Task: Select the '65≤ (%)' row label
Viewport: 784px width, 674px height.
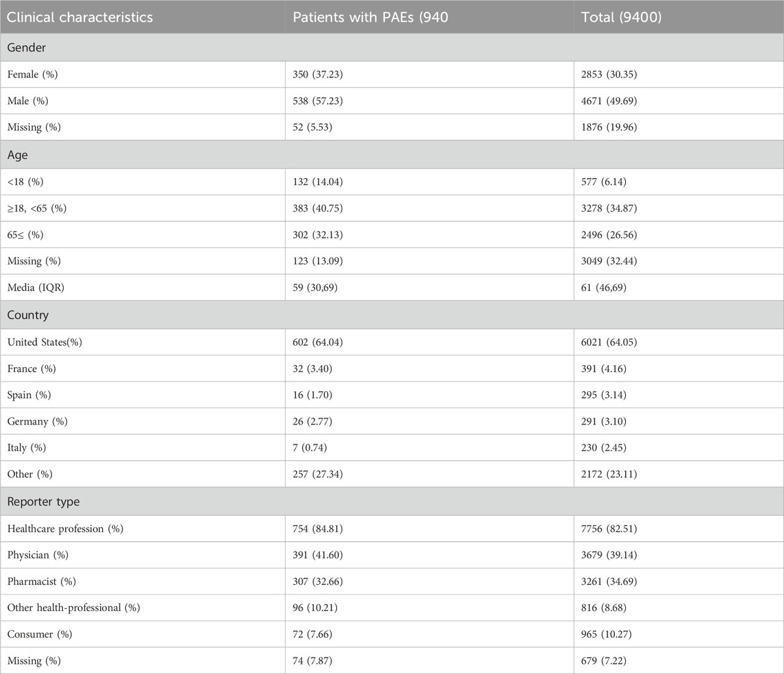Action: point(25,235)
